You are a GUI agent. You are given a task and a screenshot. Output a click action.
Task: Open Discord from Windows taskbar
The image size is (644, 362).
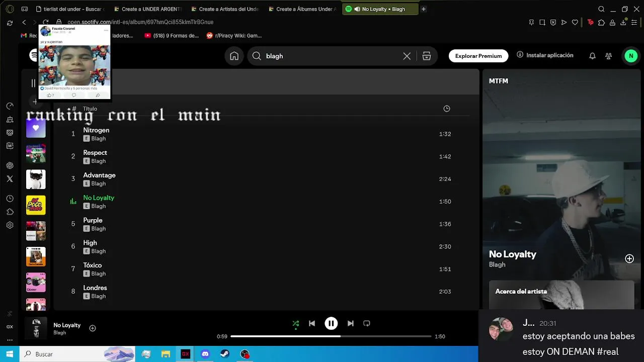pyautogui.click(x=205, y=354)
